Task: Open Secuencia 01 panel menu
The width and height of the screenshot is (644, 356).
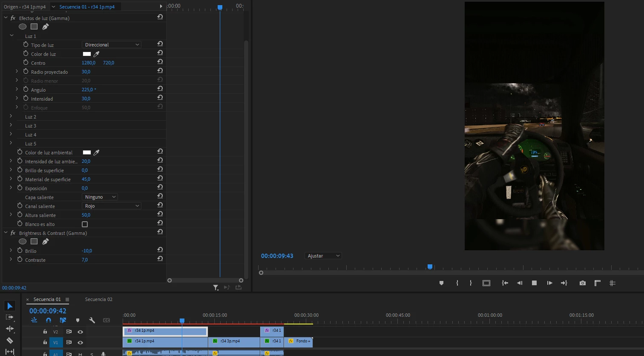Action: 67,299
